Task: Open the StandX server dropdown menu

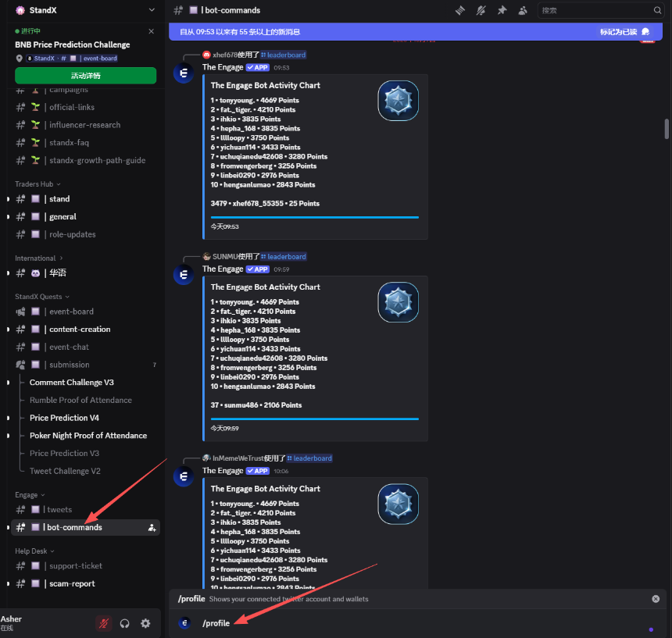Action: pyautogui.click(x=152, y=9)
